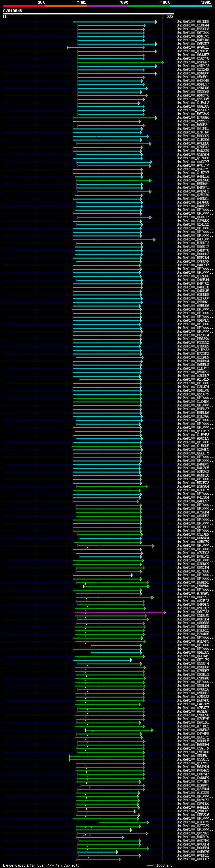Select the UniRef100_A2I429 label
Screen dimensions: 215x868
(193, 380)
